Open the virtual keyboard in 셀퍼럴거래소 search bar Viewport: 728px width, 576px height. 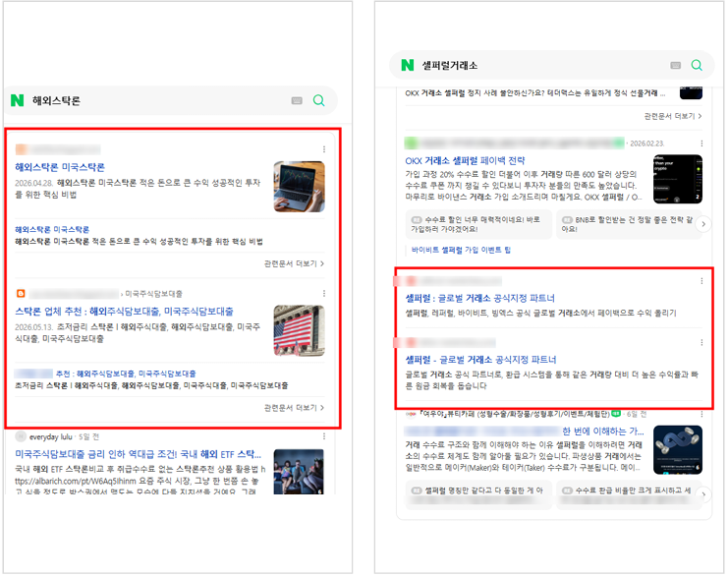pos(676,66)
